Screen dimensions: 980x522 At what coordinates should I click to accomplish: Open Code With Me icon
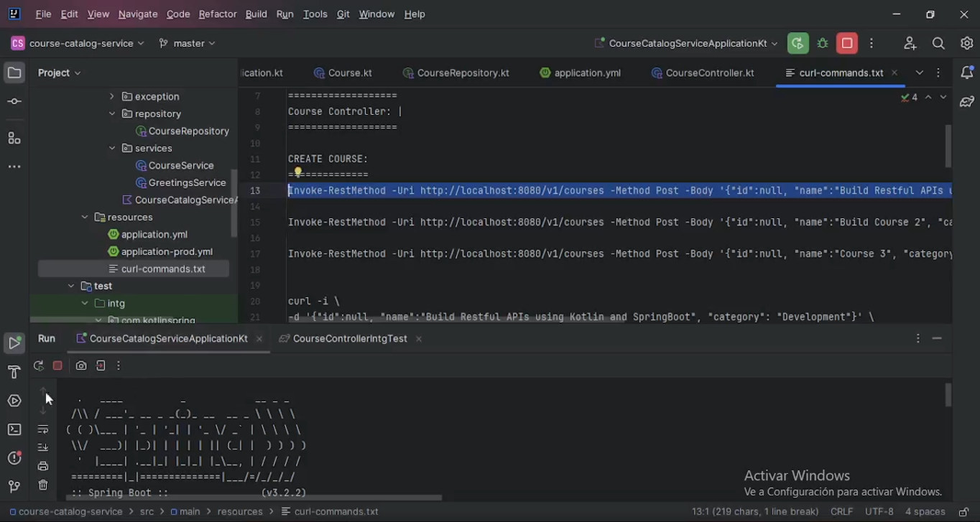pyautogui.click(x=910, y=43)
